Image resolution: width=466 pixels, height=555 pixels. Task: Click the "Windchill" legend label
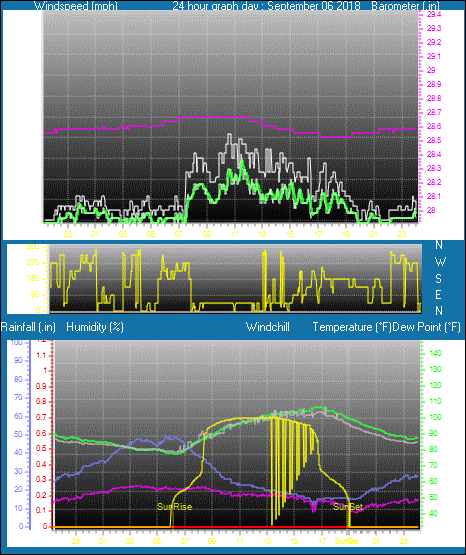tap(267, 327)
